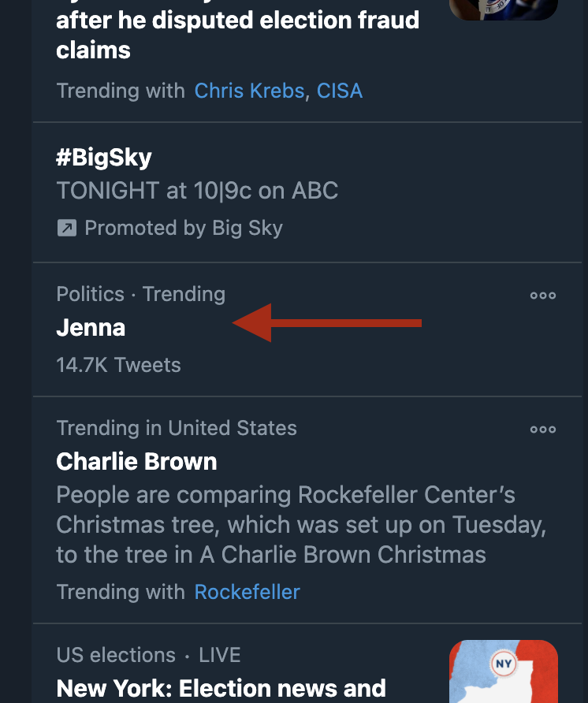Viewport: 588px width, 703px height.
Task: Open more options for Charlie Brown trend
Action: [x=542, y=430]
